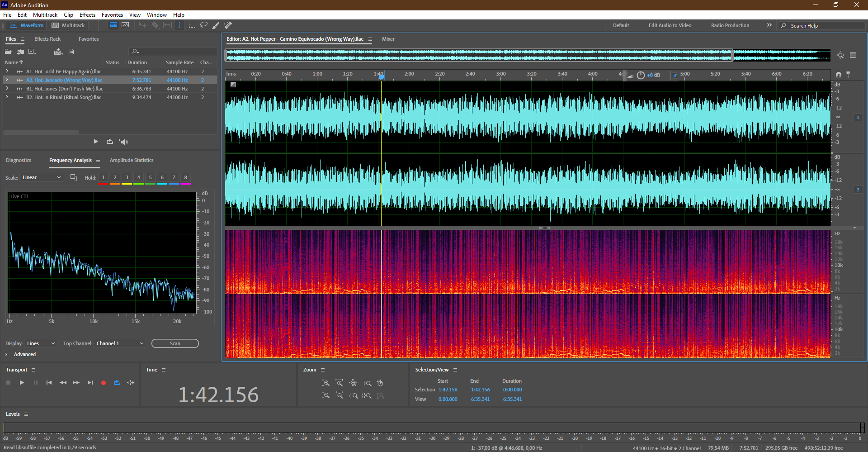Toggle Auto-Play speaker in Files panel

(124, 142)
